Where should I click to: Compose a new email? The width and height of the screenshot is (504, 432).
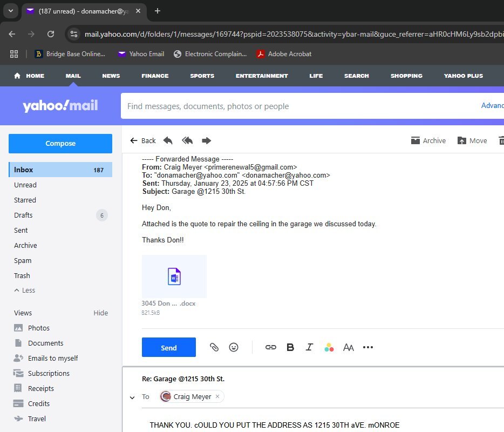[x=60, y=144]
